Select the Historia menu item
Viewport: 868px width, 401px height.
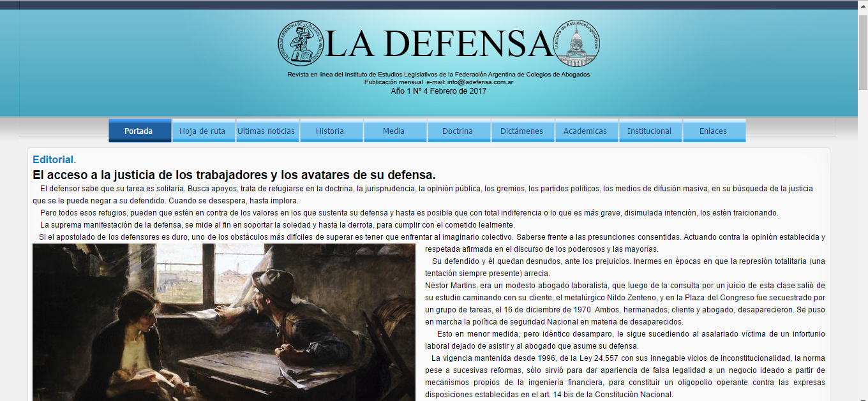(x=331, y=131)
